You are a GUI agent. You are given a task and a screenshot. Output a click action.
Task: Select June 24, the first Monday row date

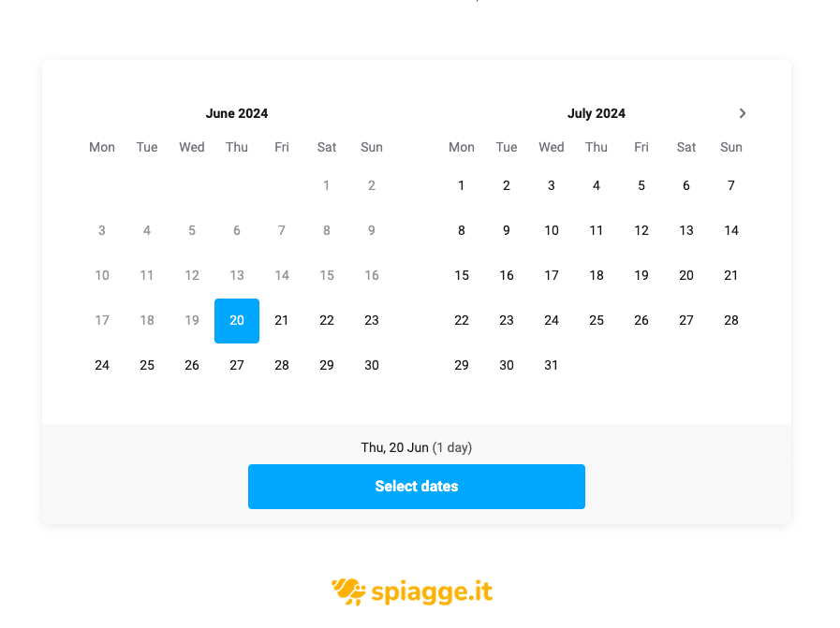tap(101, 365)
